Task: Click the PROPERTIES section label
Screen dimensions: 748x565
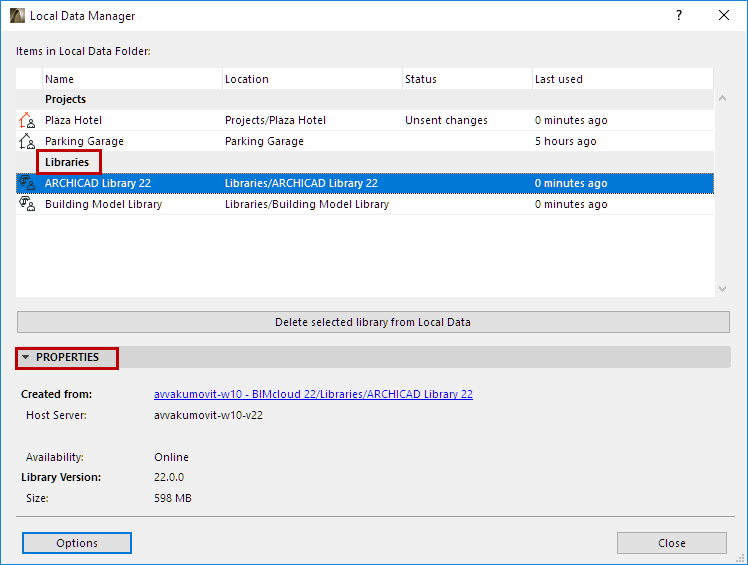Action: 67,357
